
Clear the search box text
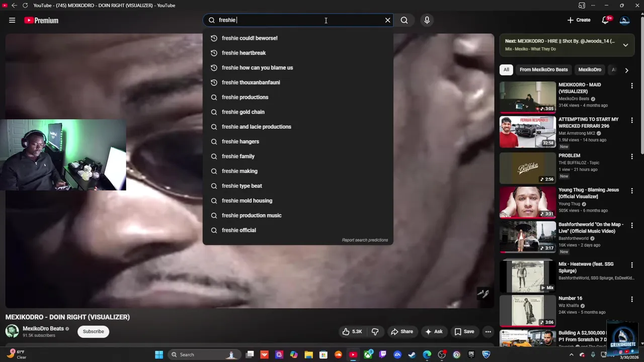click(387, 20)
